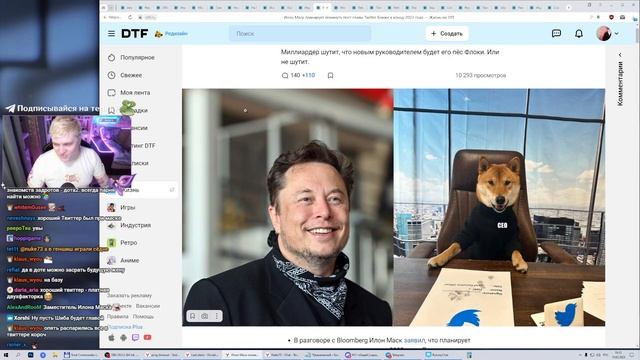Open the Twitch icon in the sidebar footer
The height and width of the screenshot is (360, 640).
pyautogui.click(x=136, y=338)
